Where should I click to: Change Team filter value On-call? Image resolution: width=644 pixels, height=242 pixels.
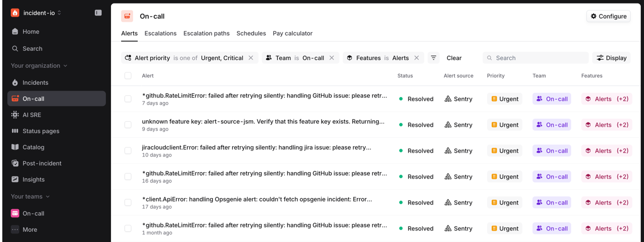[x=313, y=58]
